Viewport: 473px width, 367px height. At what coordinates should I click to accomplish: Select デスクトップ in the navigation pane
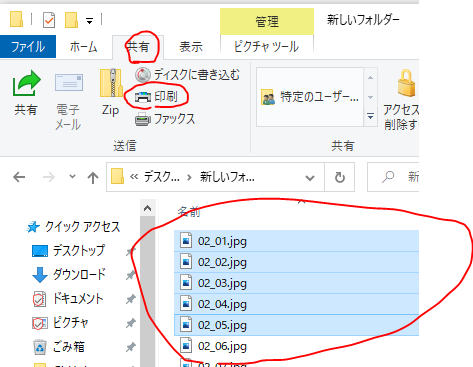tap(79, 251)
